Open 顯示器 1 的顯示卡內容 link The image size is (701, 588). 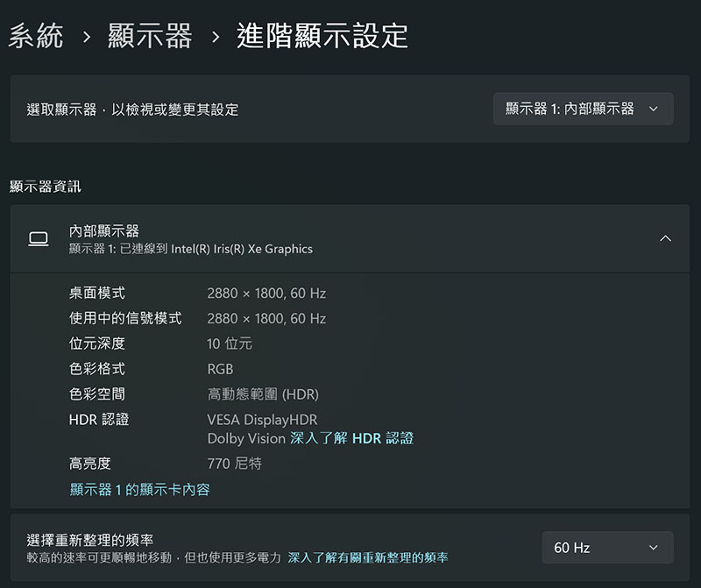click(139, 489)
